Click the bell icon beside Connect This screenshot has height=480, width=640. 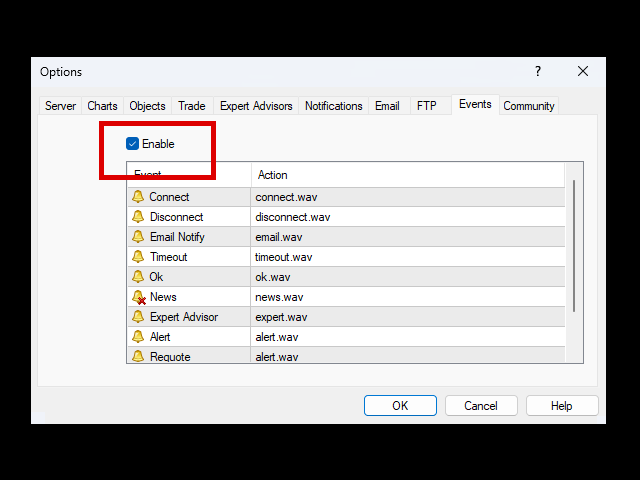tap(138, 197)
